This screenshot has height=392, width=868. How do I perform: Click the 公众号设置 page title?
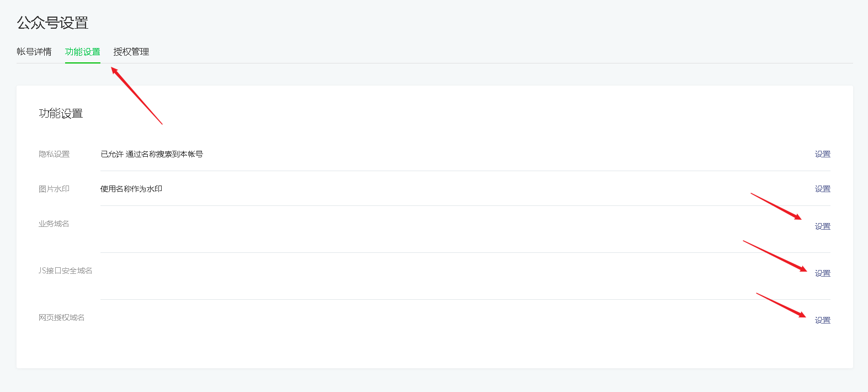[x=52, y=23]
